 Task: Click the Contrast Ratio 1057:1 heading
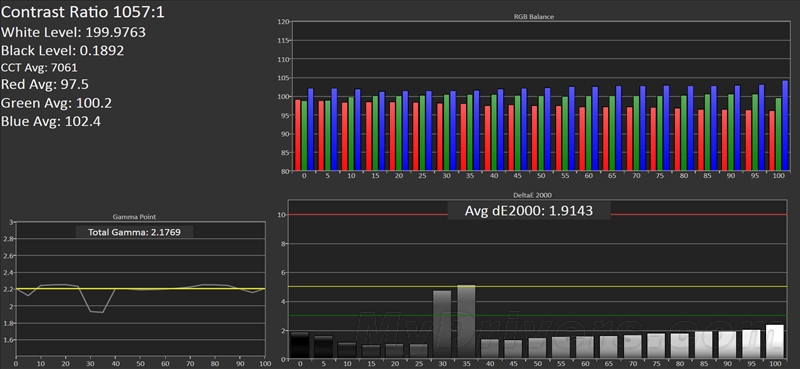(x=83, y=13)
